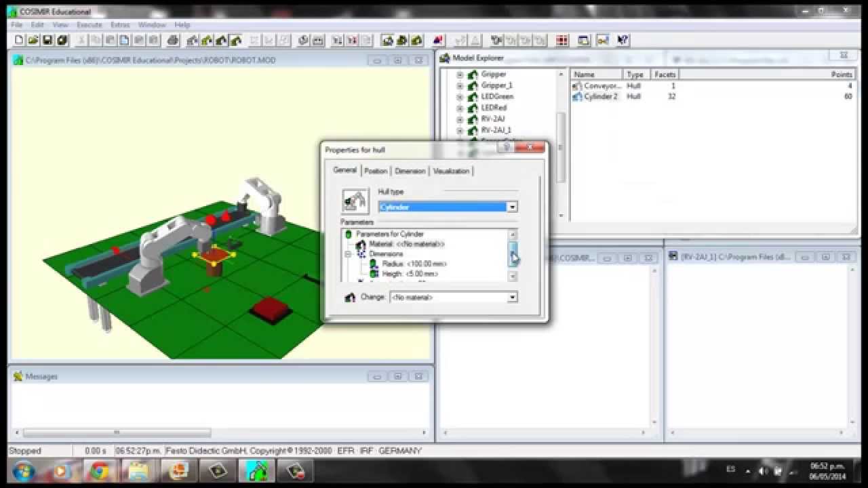Click the Cylinder 2 hull icon in the list
The image size is (868, 488).
point(577,97)
